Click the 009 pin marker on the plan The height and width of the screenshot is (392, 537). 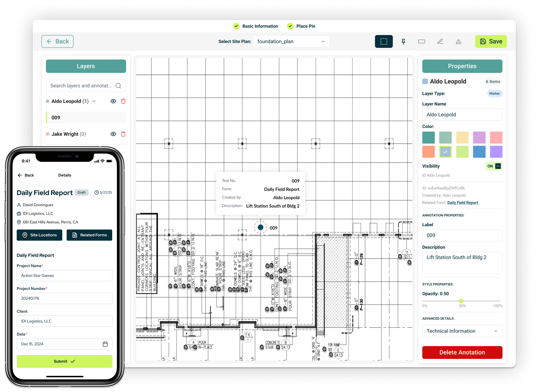click(x=260, y=227)
